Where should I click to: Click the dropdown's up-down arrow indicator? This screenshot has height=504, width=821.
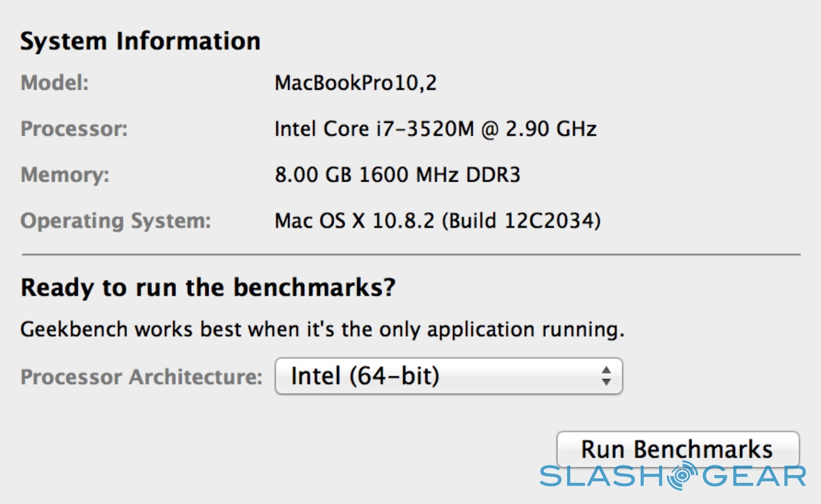[x=605, y=376]
